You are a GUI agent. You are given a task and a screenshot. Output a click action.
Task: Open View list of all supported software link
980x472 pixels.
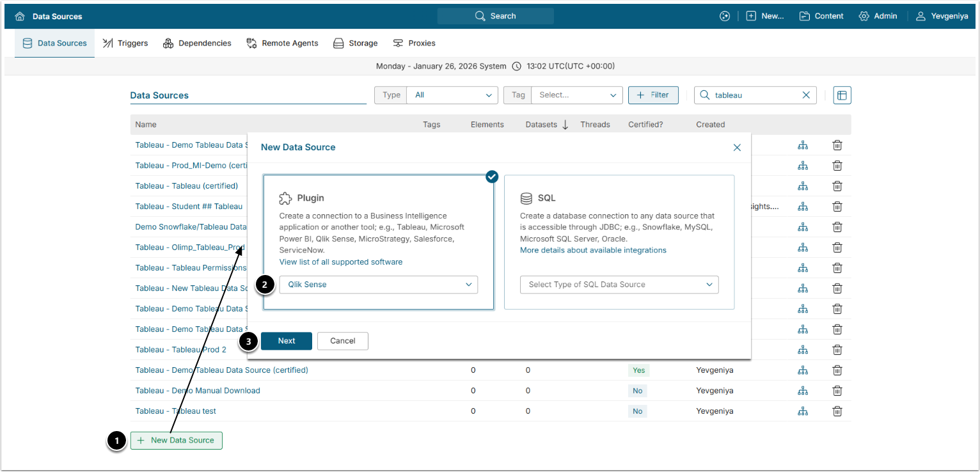(341, 262)
